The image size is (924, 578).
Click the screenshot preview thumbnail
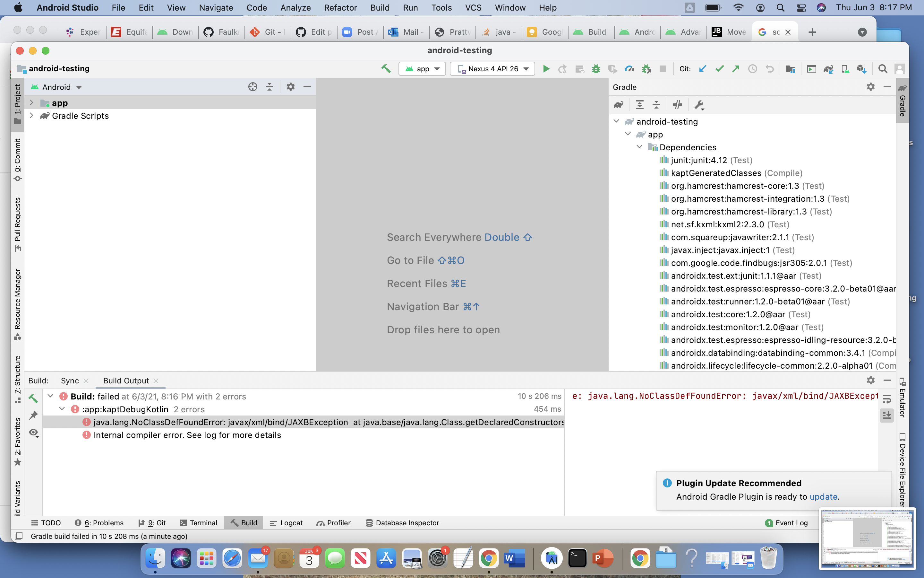coord(867,538)
